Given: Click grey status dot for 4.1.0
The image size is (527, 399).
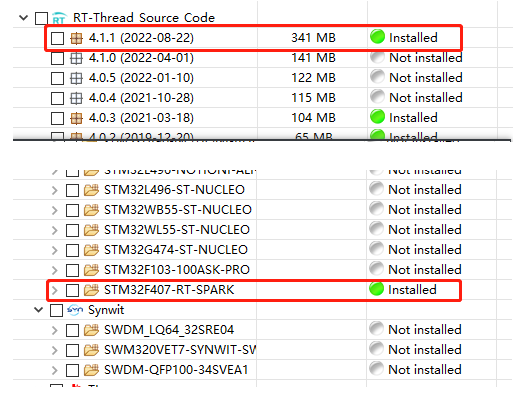Looking at the screenshot, I should pyautogui.click(x=377, y=56).
